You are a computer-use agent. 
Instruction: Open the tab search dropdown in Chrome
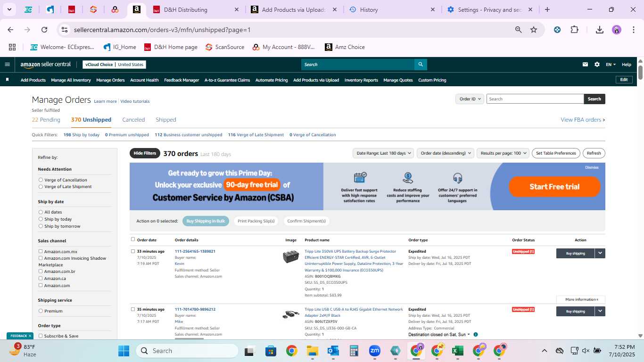[9, 9]
